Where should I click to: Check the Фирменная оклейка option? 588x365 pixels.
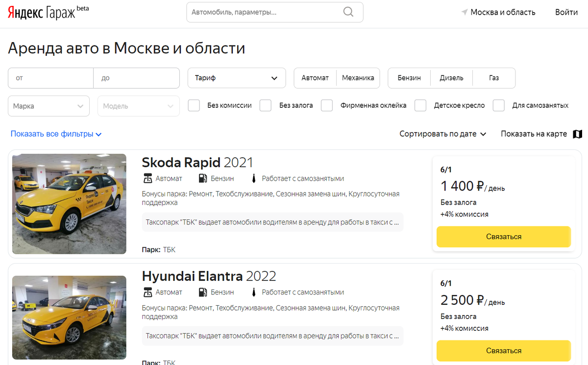[x=327, y=105]
